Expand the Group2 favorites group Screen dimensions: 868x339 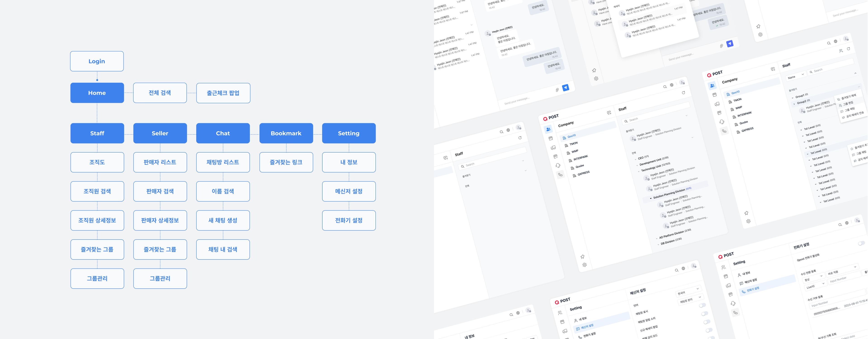794,104
